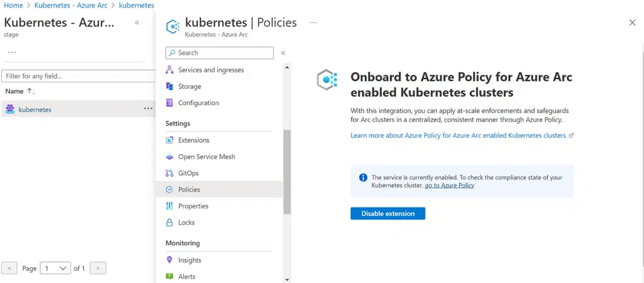The image size is (644, 283).
Task: Click the Monitoring section heading
Action: (183, 243)
